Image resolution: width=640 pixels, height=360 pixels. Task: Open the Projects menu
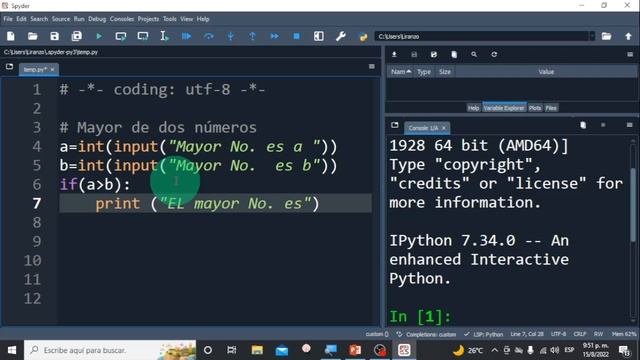[149, 19]
